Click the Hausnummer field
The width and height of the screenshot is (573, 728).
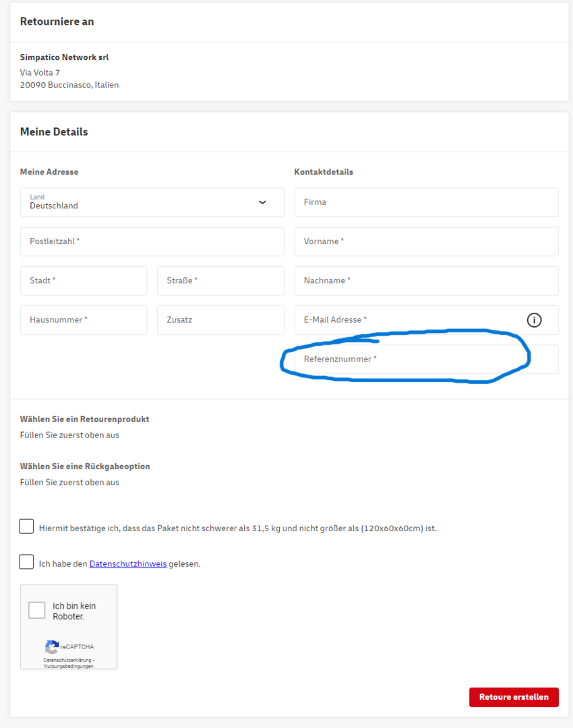point(84,320)
